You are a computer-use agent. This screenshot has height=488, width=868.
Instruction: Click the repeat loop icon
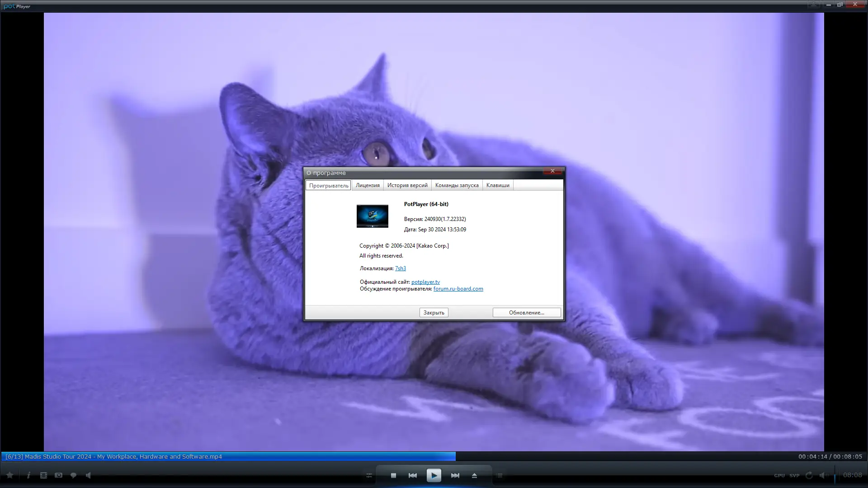coord(809,475)
